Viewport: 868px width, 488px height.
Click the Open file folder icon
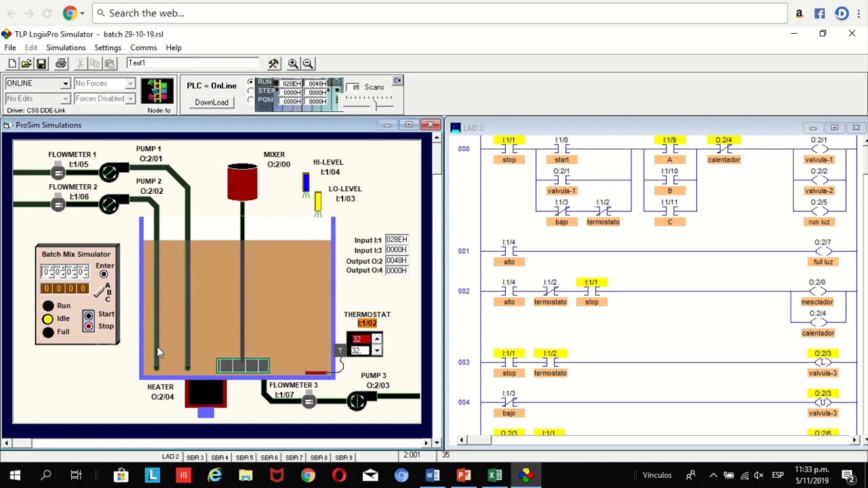coord(26,63)
